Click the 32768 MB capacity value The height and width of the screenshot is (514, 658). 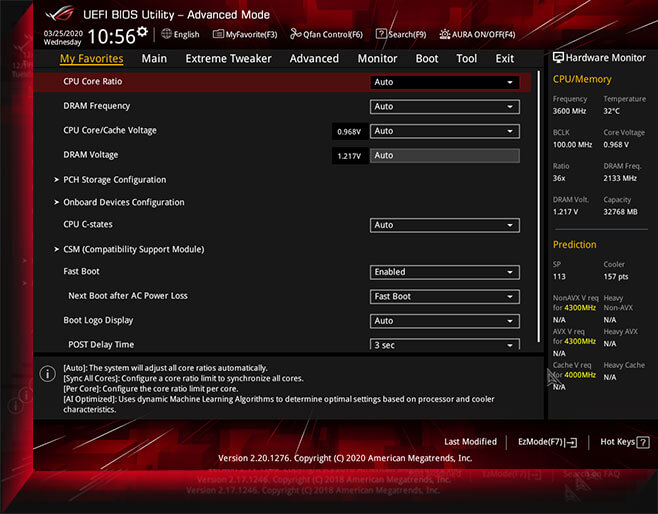(x=620, y=212)
